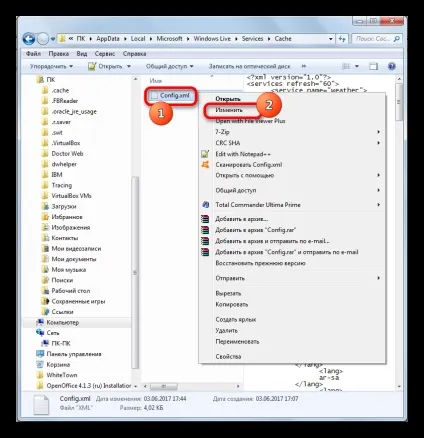
Task: Click the view mode icon in toolbar
Action: tap(346, 66)
